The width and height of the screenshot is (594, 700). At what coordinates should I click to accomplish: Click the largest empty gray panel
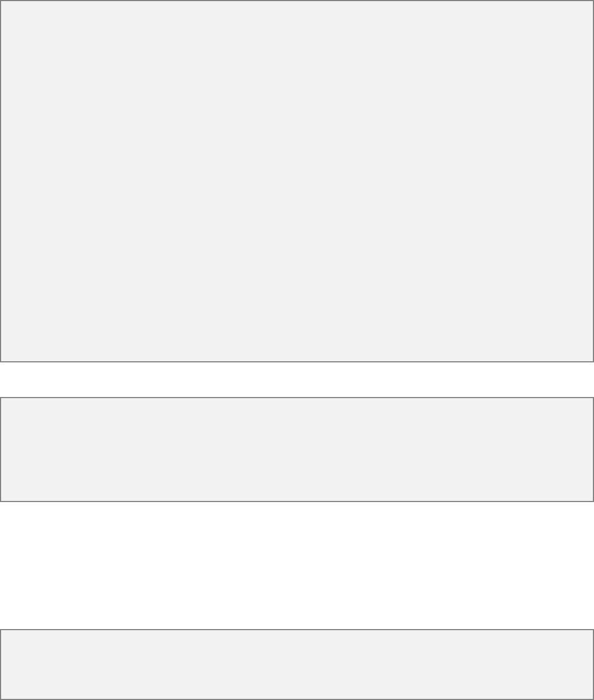point(297,181)
